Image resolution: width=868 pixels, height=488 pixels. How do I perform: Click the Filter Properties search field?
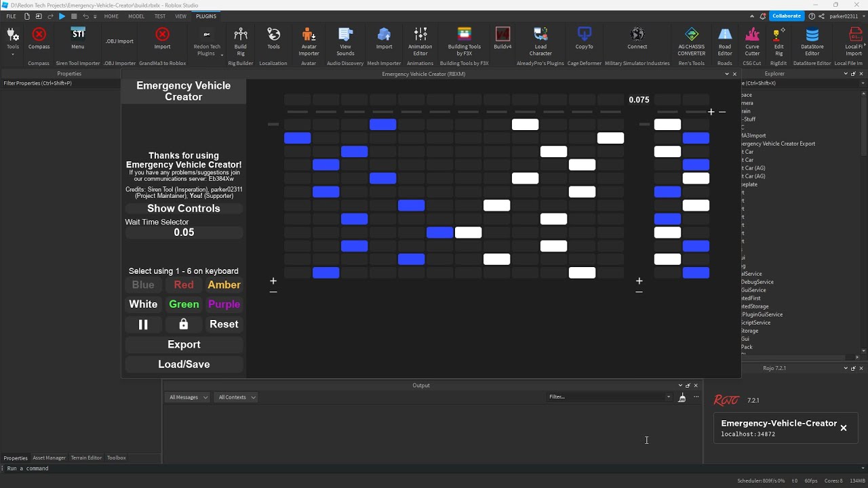click(61, 83)
